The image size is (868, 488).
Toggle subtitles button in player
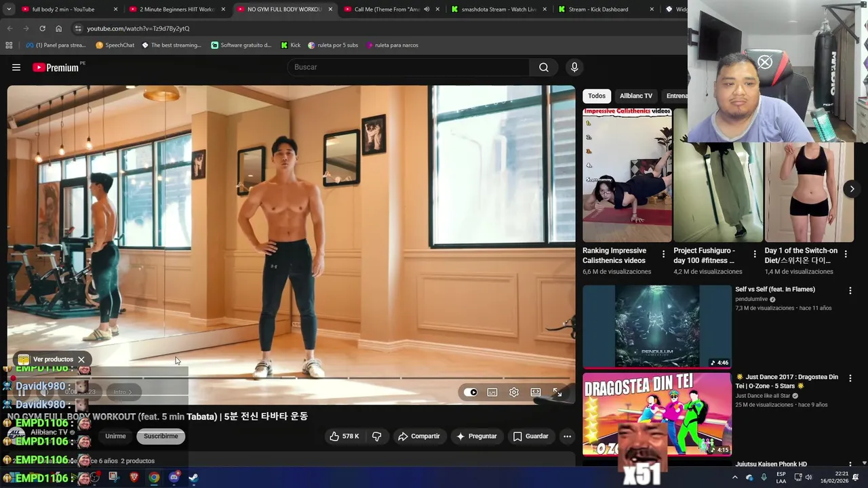[x=492, y=392]
